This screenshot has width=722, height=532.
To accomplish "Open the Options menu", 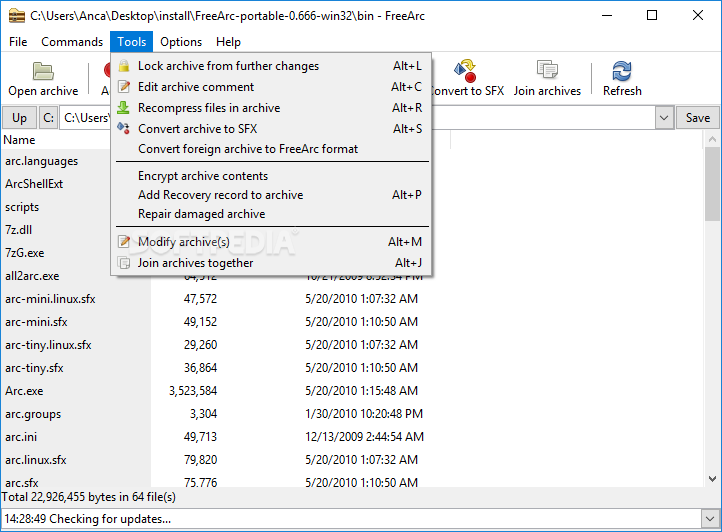I will 181,42.
